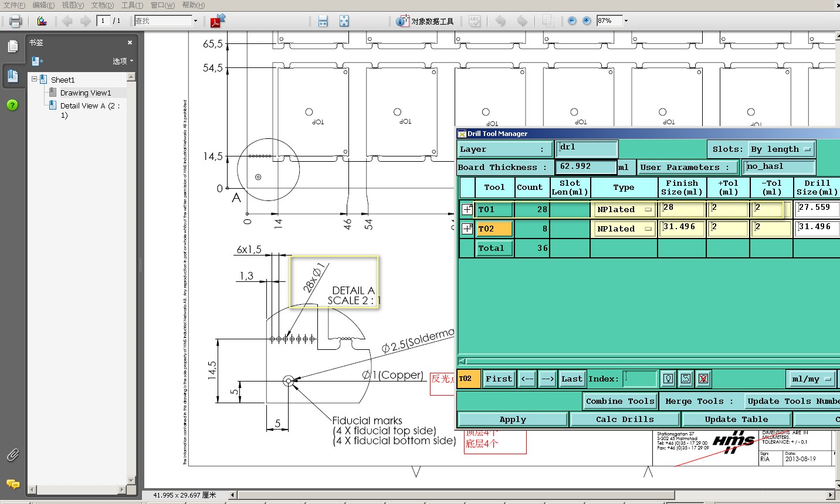Open the 工具(T) menu
The width and height of the screenshot is (840, 504).
(x=132, y=5)
